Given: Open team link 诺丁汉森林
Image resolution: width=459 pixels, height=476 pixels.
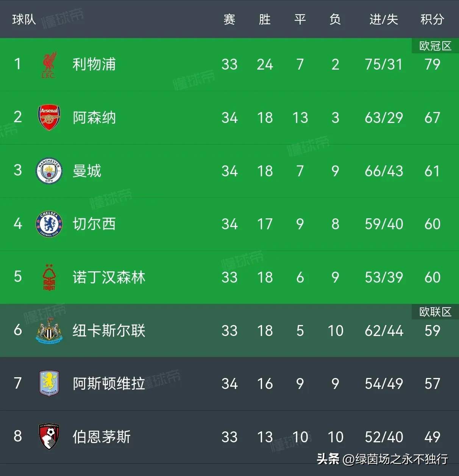Looking at the screenshot, I should click(109, 277).
